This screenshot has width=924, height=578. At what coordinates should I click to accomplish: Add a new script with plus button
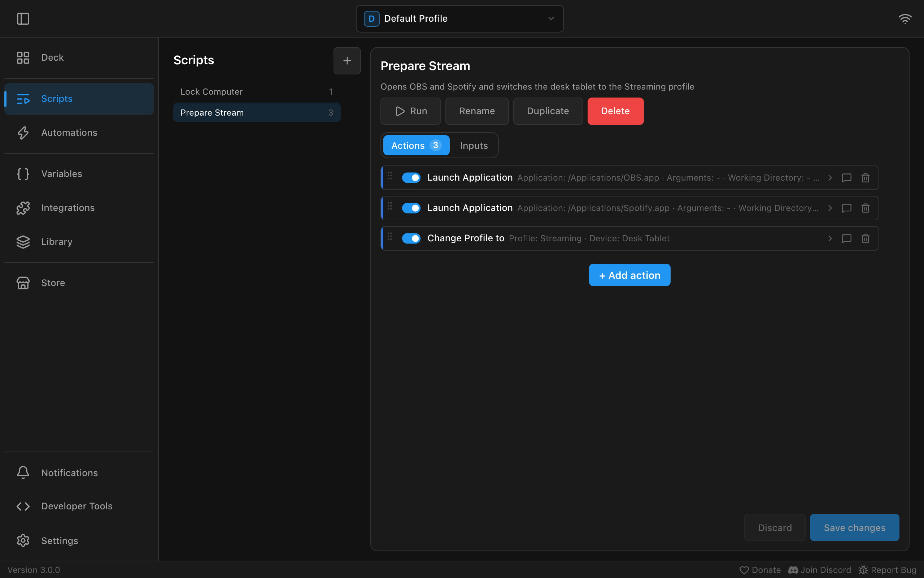347,60
